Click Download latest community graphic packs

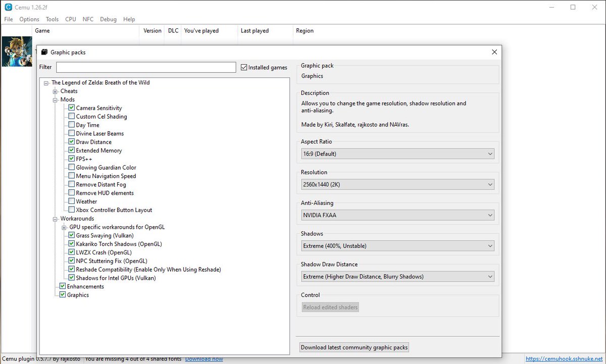354,347
